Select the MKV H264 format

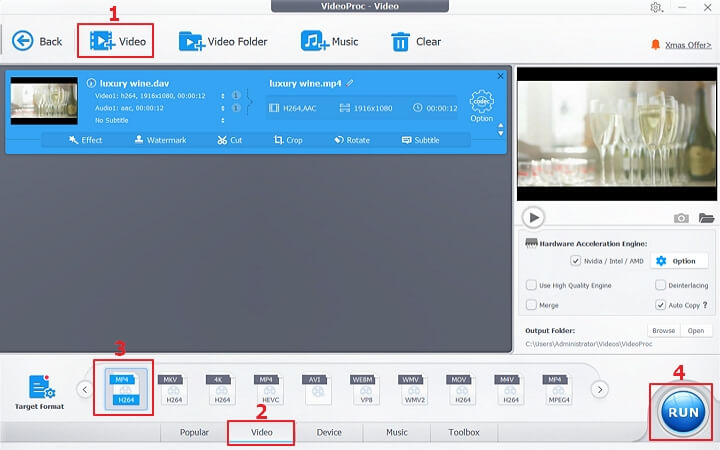pos(174,389)
